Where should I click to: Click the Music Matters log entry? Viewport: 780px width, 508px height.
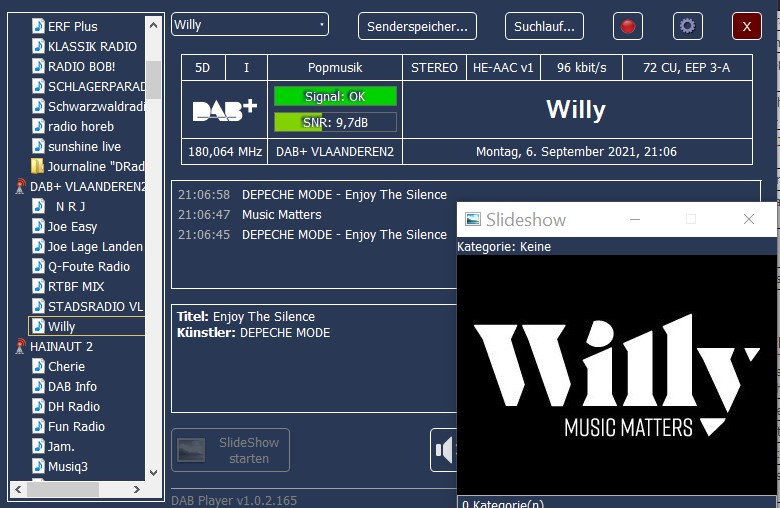coord(250,214)
